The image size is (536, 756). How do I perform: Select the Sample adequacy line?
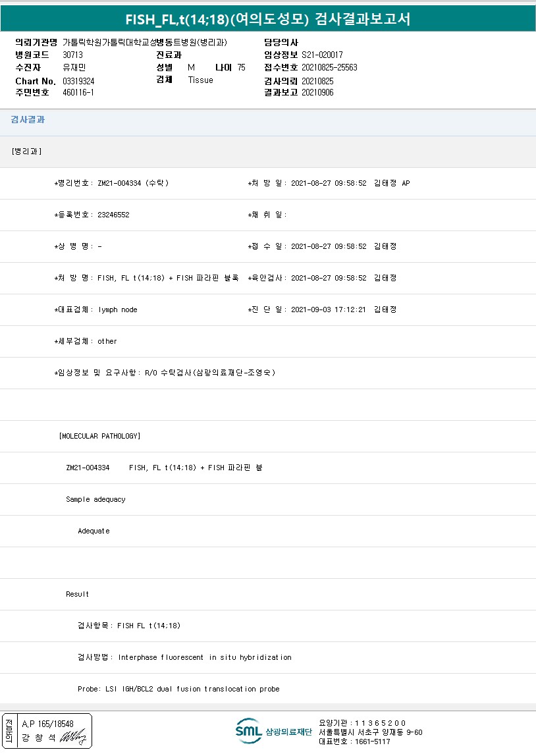point(95,499)
